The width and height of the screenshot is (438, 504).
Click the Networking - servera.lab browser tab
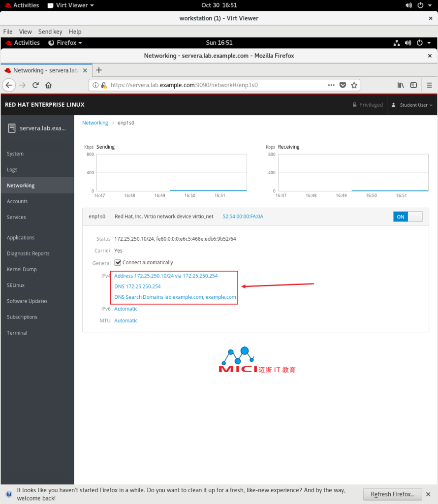(47, 70)
